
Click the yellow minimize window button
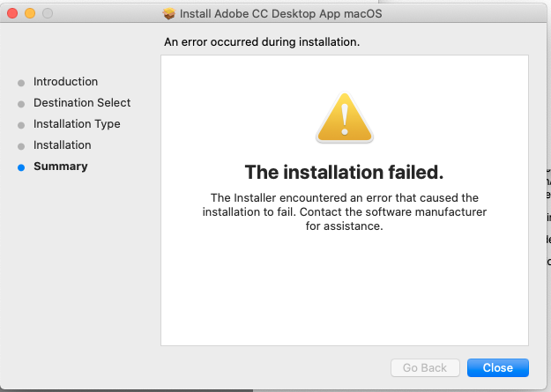coord(30,13)
